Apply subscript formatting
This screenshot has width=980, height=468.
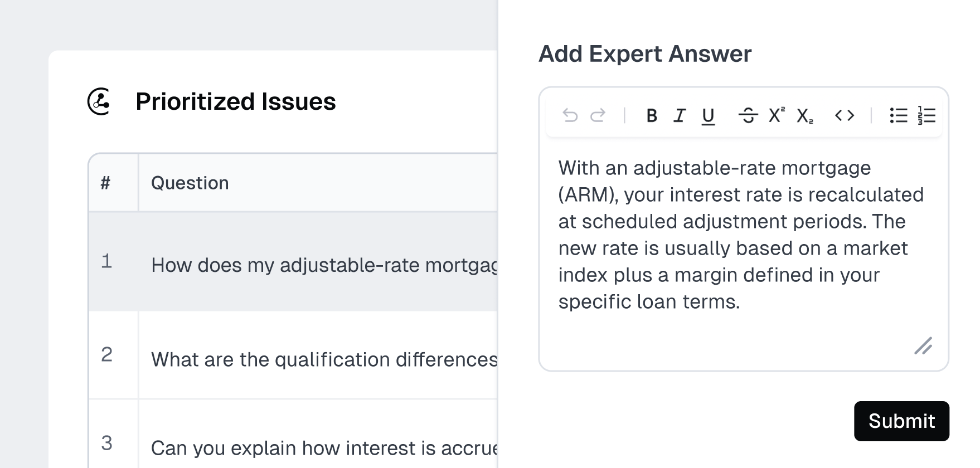tap(804, 115)
